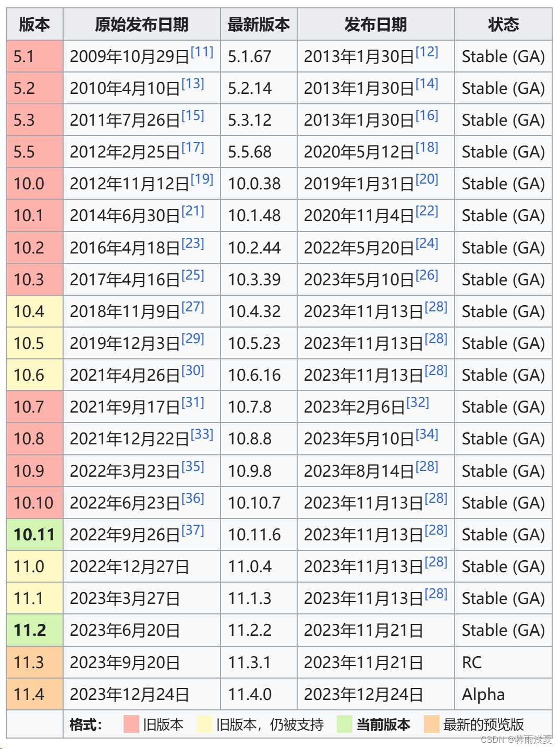The image size is (560, 749).
Task: Click the green 当前版本 legend swatch
Action: 345,724
